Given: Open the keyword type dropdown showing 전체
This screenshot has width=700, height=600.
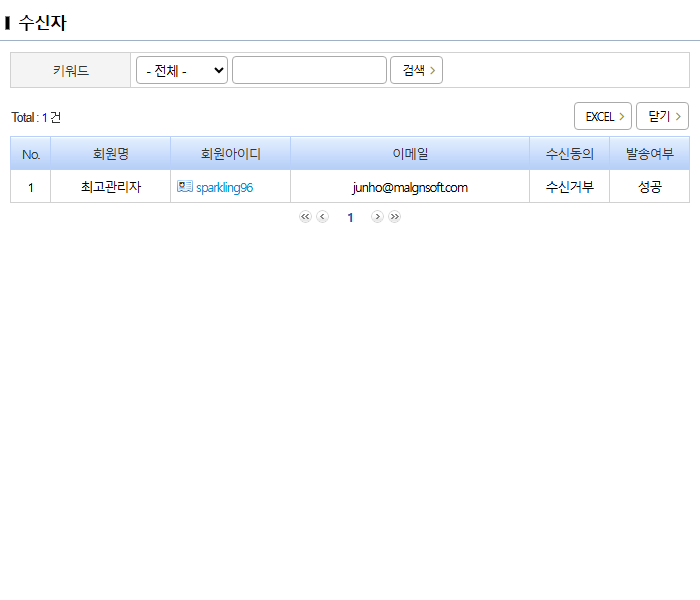Looking at the screenshot, I should coord(182,70).
